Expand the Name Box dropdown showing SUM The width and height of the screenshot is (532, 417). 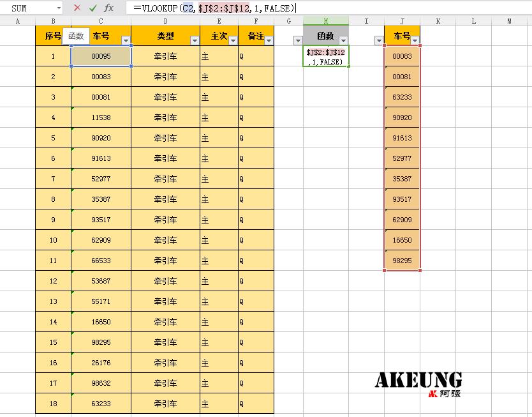coord(59,8)
